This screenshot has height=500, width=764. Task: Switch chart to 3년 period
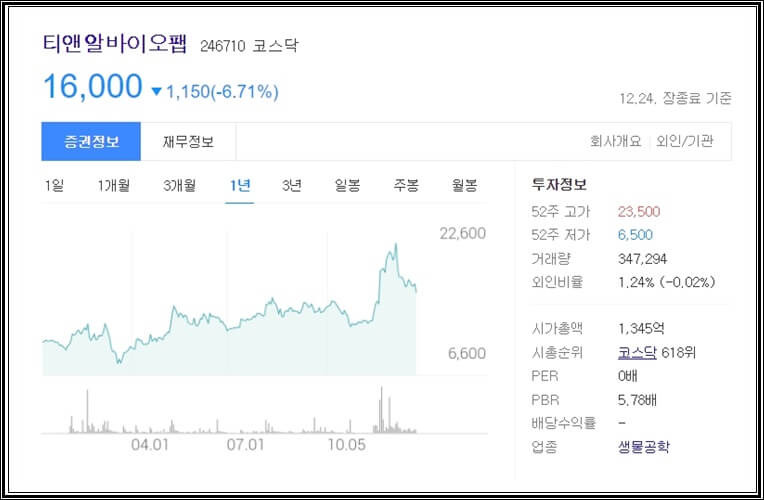tap(292, 185)
